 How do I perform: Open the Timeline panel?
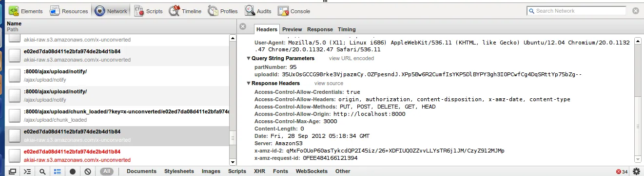184,11
